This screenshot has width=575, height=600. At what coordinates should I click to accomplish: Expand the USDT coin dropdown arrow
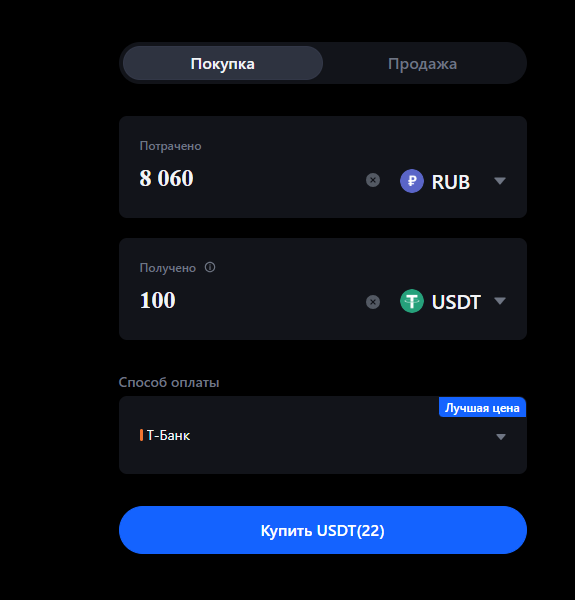(500, 301)
